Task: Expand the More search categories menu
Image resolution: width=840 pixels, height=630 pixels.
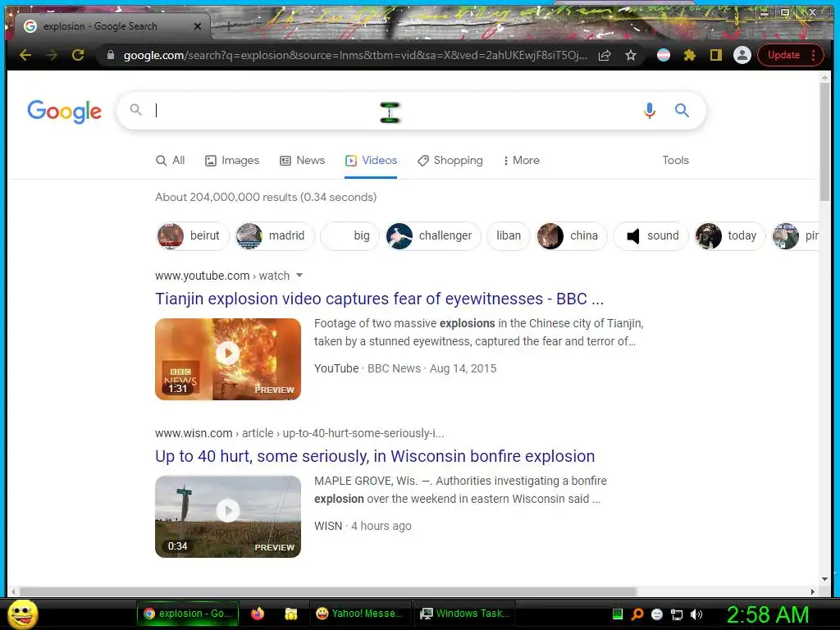Action: point(521,160)
